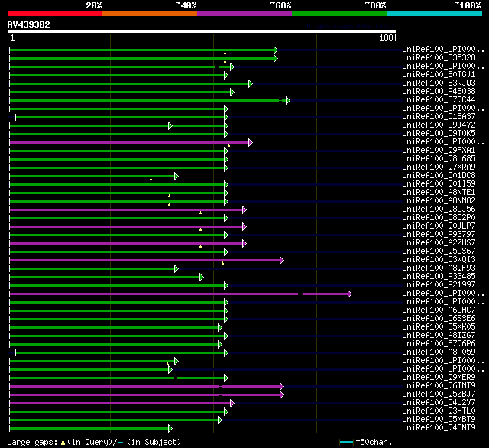The image size is (489, 448).
Task: Select the UniRef100_Q9XER9 label
Action: pos(439,378)
